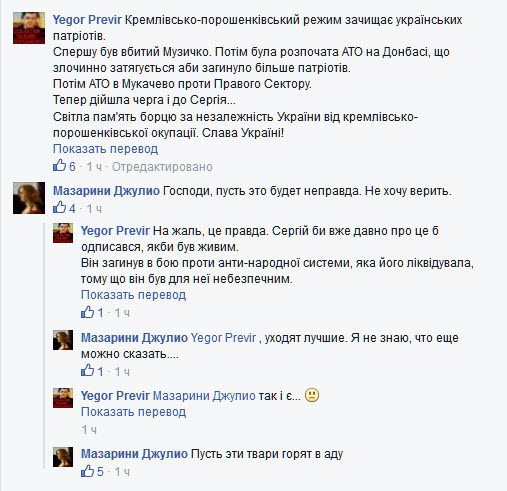View who liked via the count 6
Screen dimensions: 507x491
coord(72,167)
